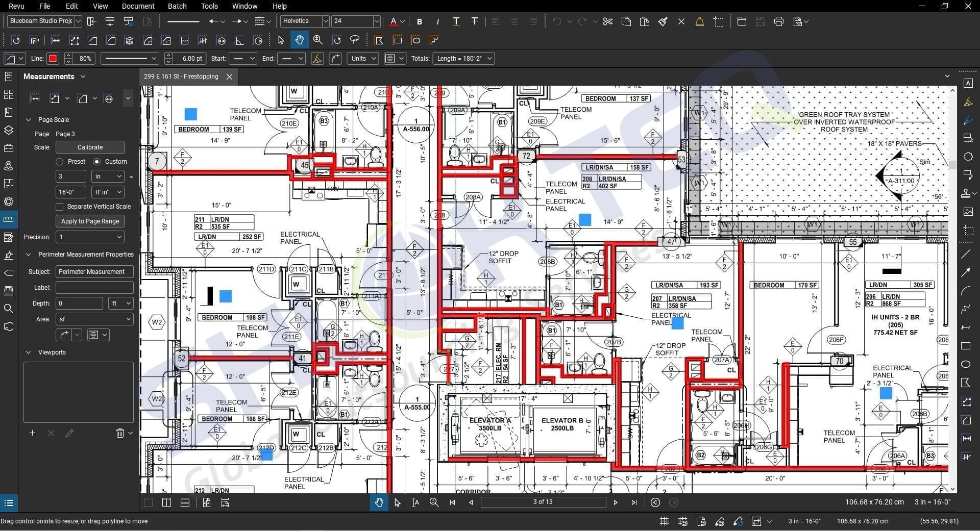Viewport: 980px width, 531px height.
Task: Open the Search panel in left sidebar
Action: click(x=8, y=309)
